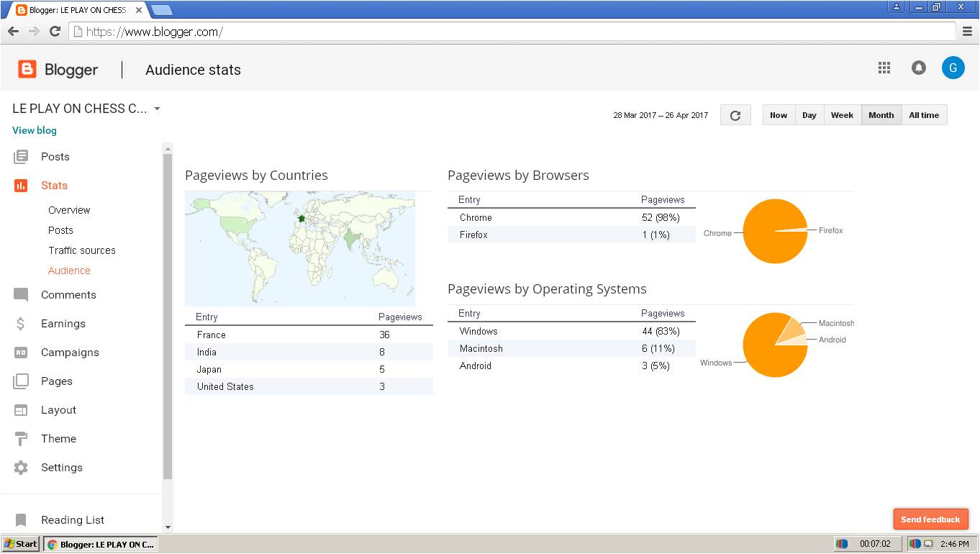Expand the blog selector dropdown
Viewport: 980px width, 554px height.
157,109
